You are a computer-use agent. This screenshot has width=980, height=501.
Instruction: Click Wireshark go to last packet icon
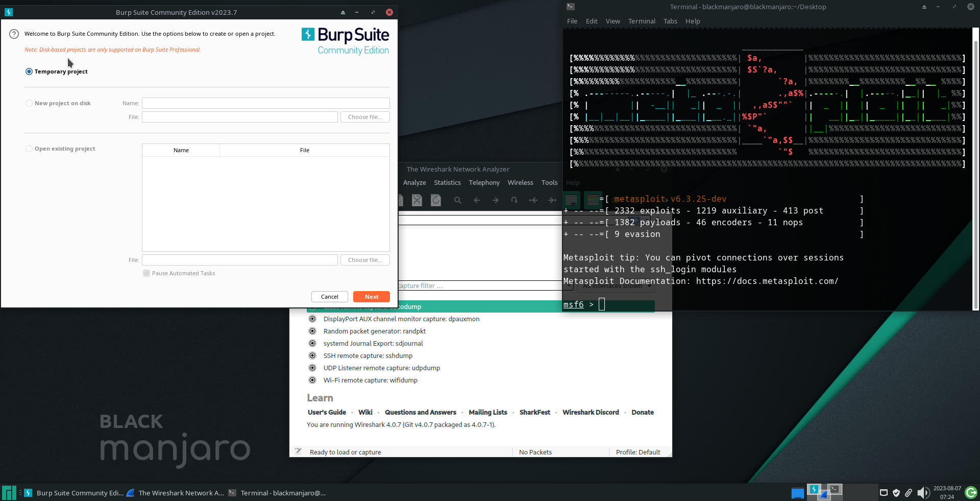point(552,200)
